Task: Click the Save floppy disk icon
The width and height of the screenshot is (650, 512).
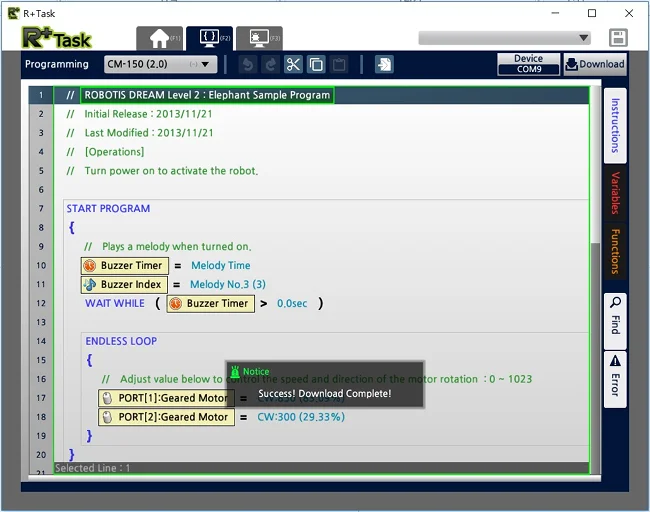Action: pyautogui.click(x=618, y=38)
